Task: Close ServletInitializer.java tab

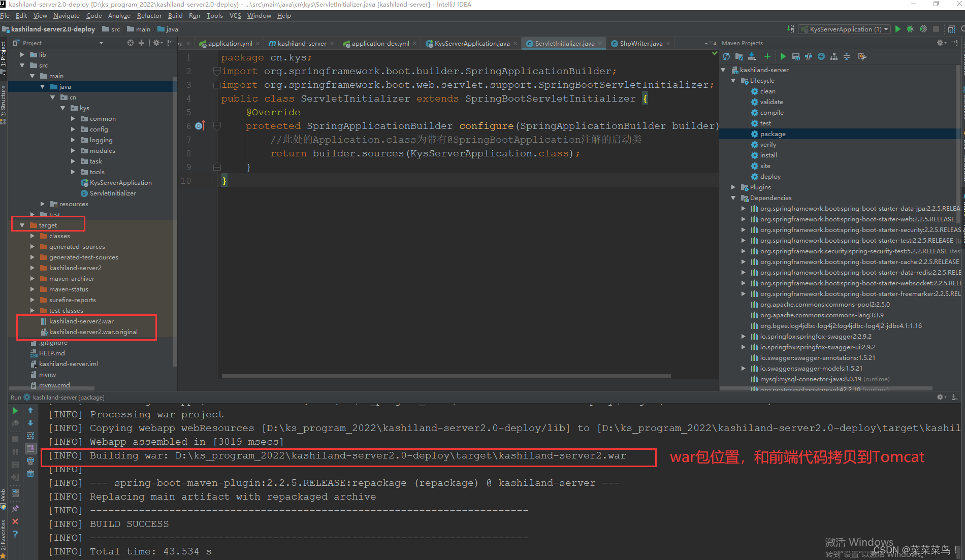Action: click(x=600, y=44)
